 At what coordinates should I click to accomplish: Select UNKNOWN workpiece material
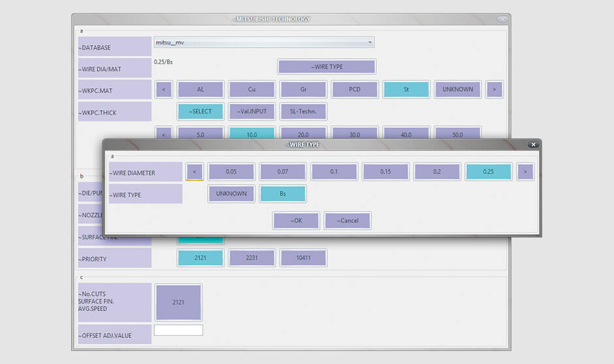pos(458,89)
